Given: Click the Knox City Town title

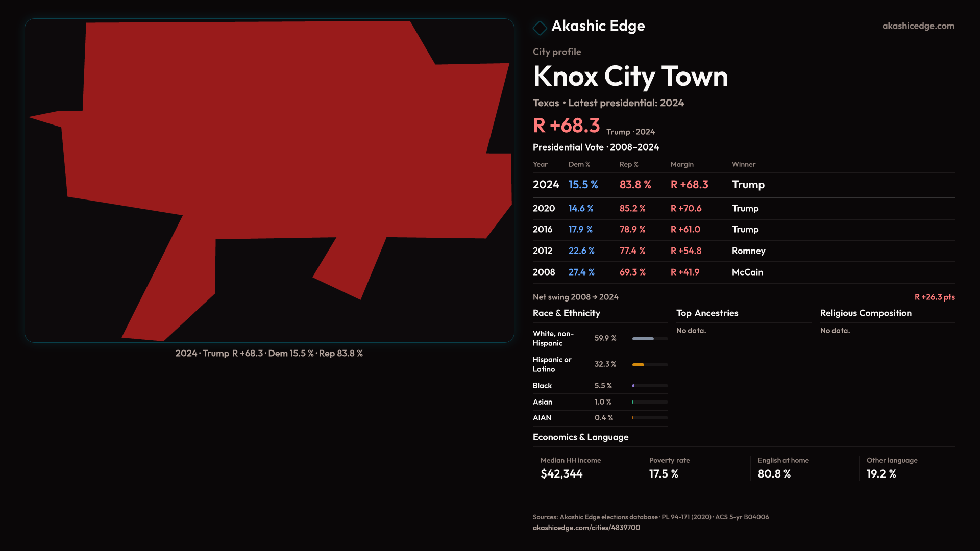Looking at the screenshot, I should pyautogui.click(x=630, y=77).
